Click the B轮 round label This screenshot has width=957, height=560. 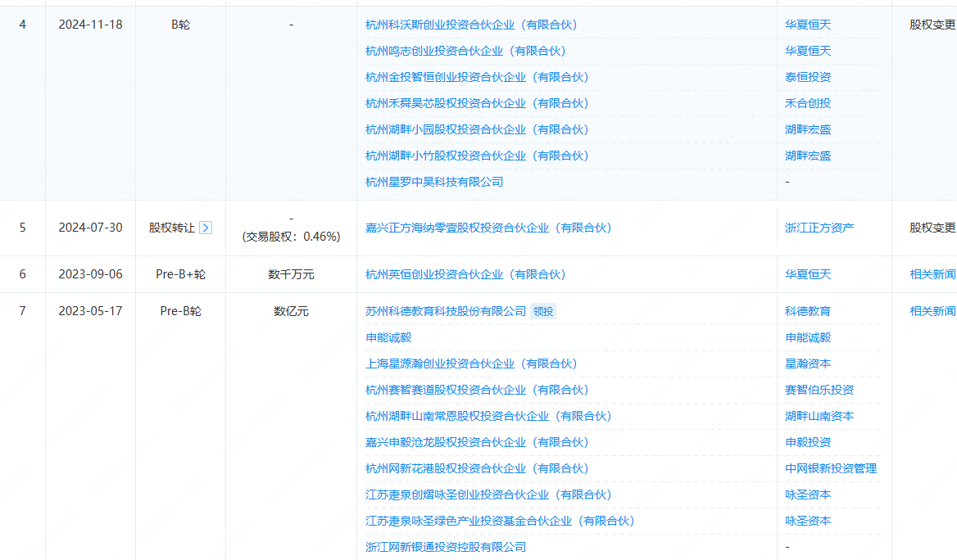tap(180, 25)
